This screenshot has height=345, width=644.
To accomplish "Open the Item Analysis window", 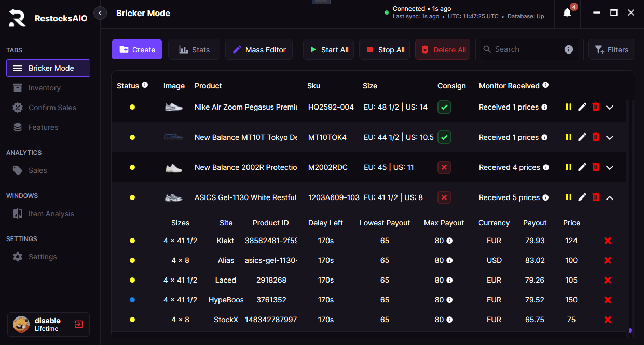I will pos(48,214).
